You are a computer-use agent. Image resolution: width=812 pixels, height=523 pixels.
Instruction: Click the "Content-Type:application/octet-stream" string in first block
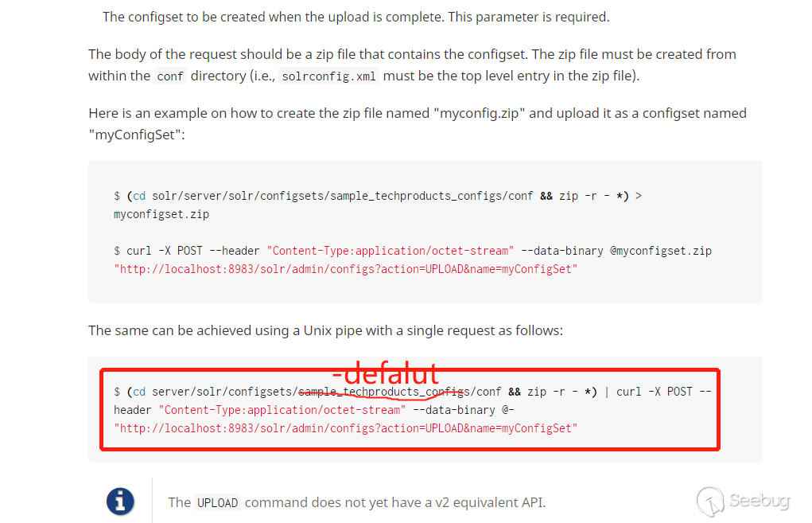click(390, 251)
